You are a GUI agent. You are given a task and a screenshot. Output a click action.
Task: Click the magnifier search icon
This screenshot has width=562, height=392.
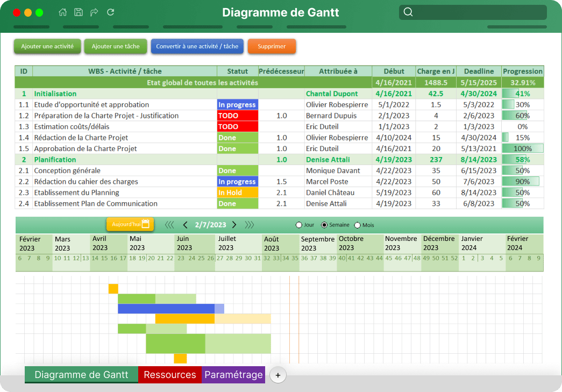point(408,12)
